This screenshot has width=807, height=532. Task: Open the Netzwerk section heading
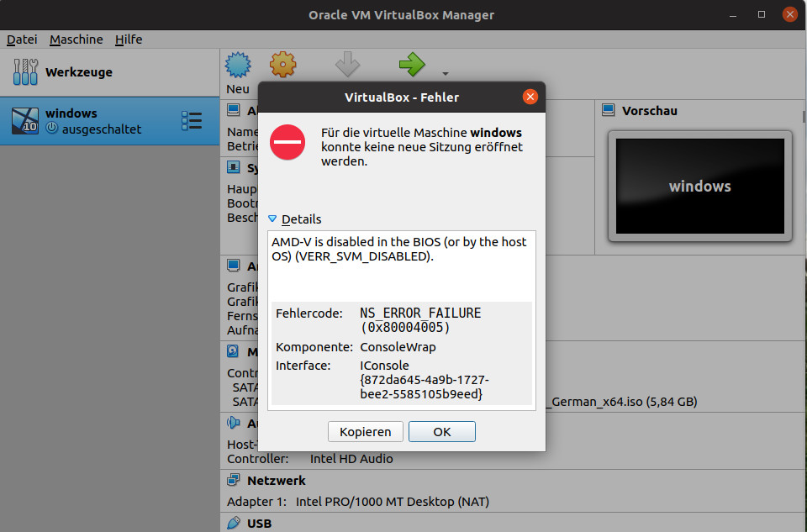coord(277,481)
